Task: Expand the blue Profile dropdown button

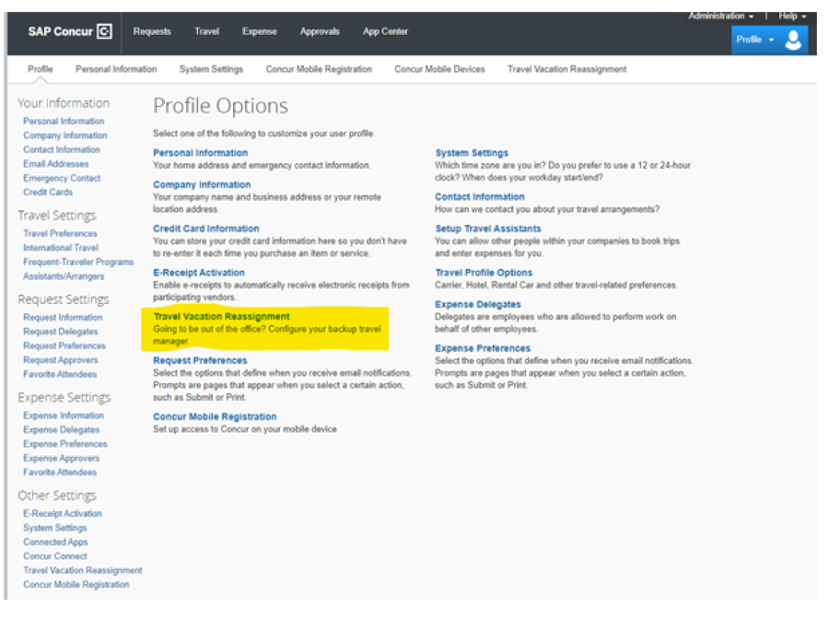Action: point(754,40)
